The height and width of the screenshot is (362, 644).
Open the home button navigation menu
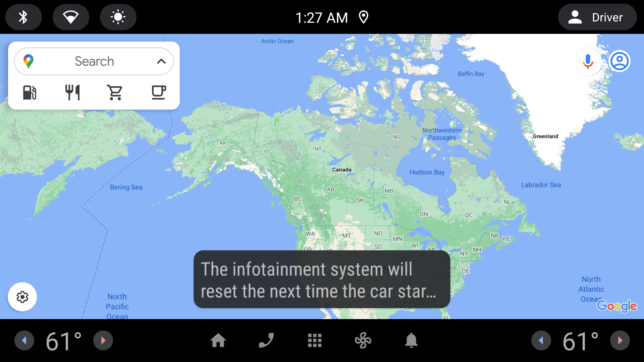[218, 341]
